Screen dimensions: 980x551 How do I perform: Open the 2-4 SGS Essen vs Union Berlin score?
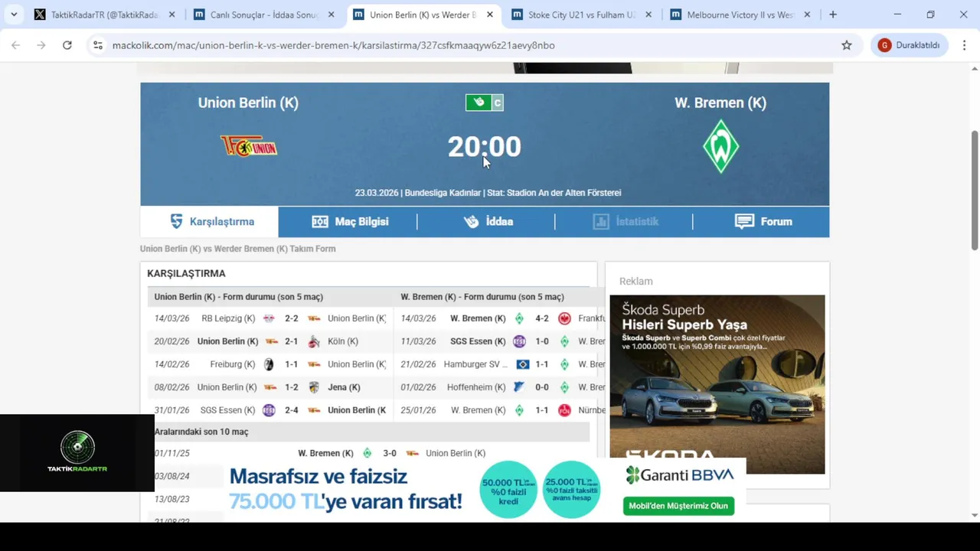[292, 410]
